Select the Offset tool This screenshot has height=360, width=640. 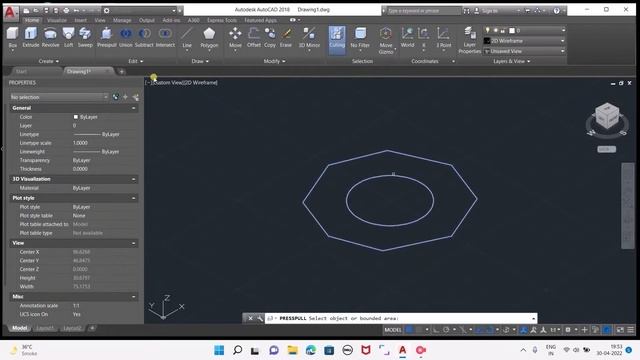[253, 37]
